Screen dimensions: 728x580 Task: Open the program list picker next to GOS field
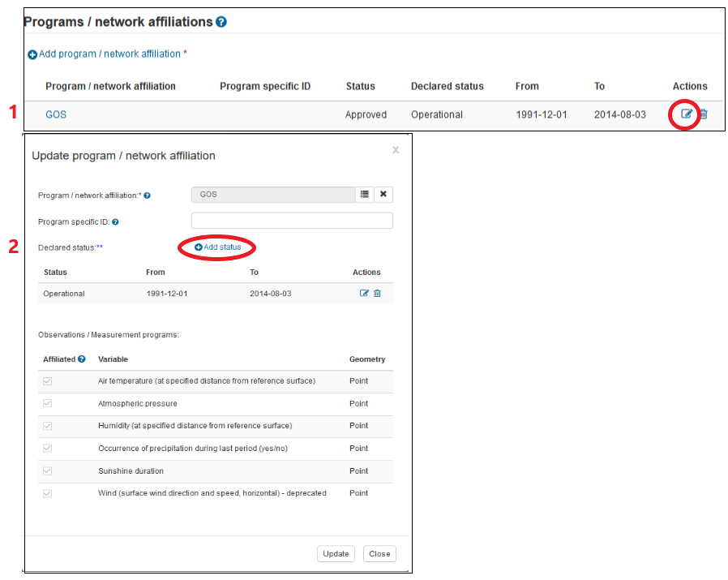coord(365,194)
